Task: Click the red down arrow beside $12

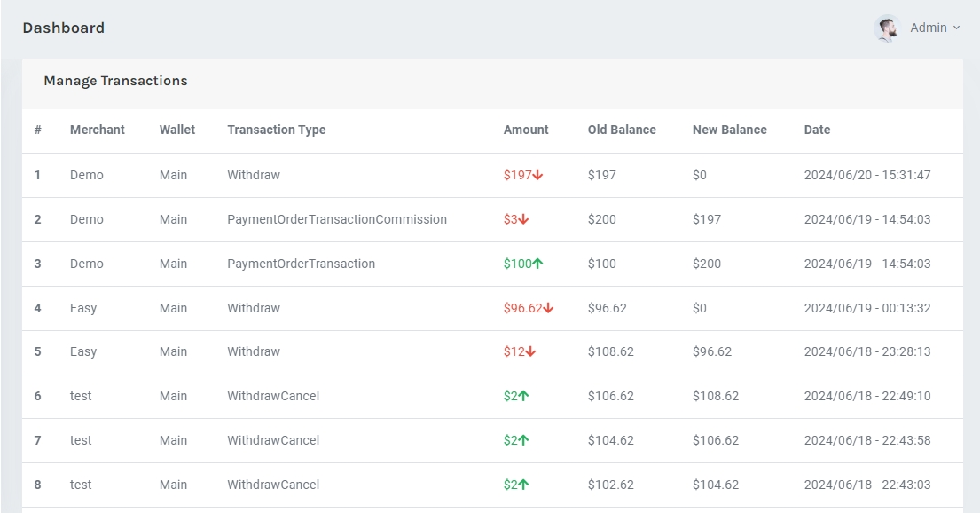Action: [530, 352]
